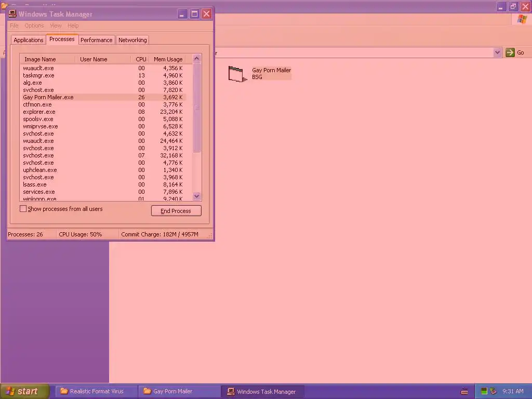This screenshot has width=532, height=399.
Task: Switch to the Applications tab
Action: [29, 39]
